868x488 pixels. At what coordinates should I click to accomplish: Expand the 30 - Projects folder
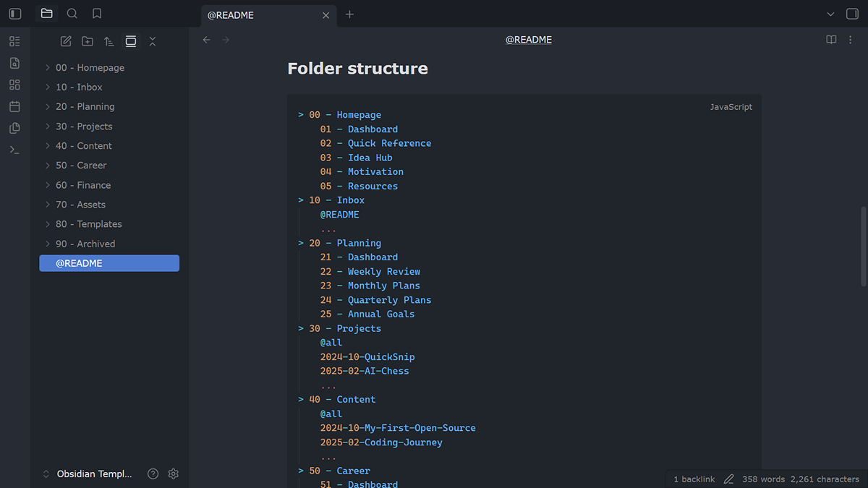pyautogui.click(x=109, y=126)
